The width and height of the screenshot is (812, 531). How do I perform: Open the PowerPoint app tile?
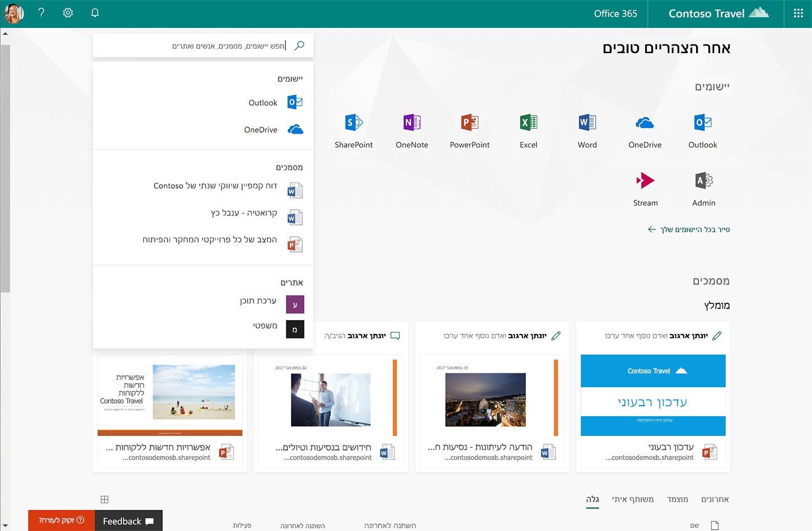[x=470, y=130]
